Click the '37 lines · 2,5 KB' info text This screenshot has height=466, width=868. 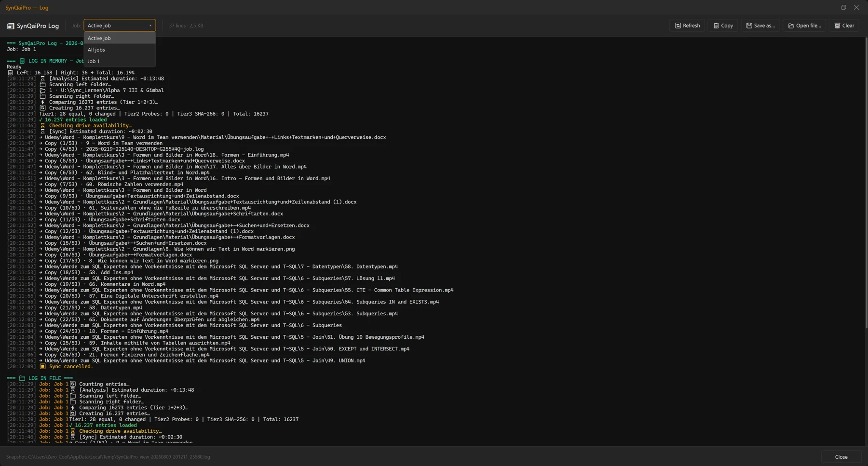(x=186, y=26)
